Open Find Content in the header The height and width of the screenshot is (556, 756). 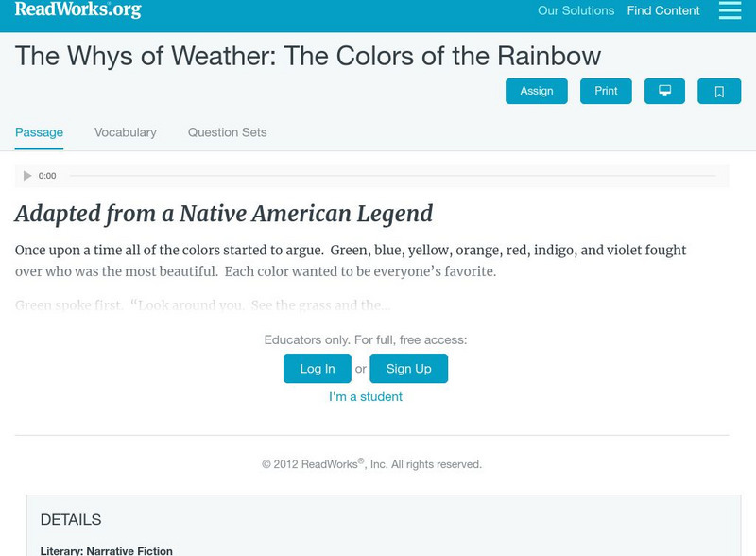(x=663, y=11)
